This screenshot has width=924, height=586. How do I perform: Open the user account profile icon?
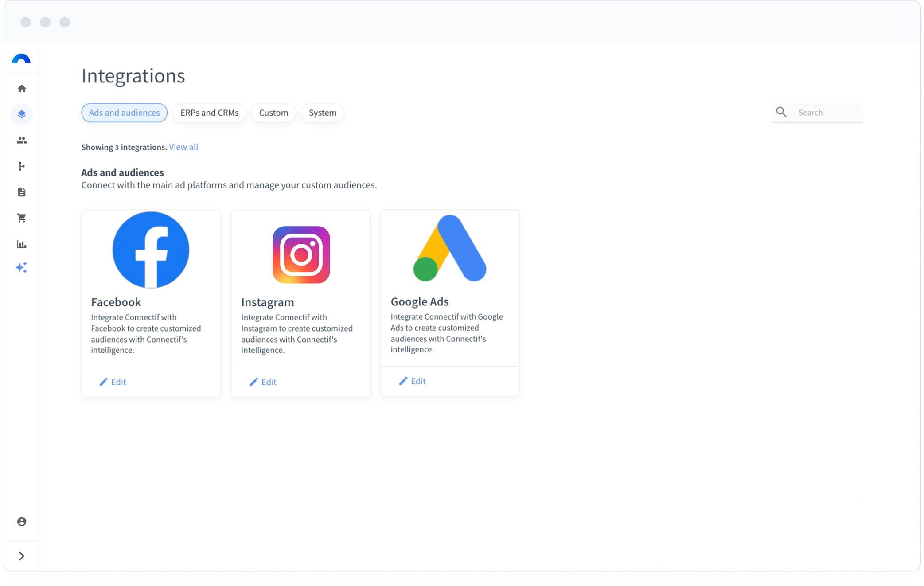pos(22,522)
